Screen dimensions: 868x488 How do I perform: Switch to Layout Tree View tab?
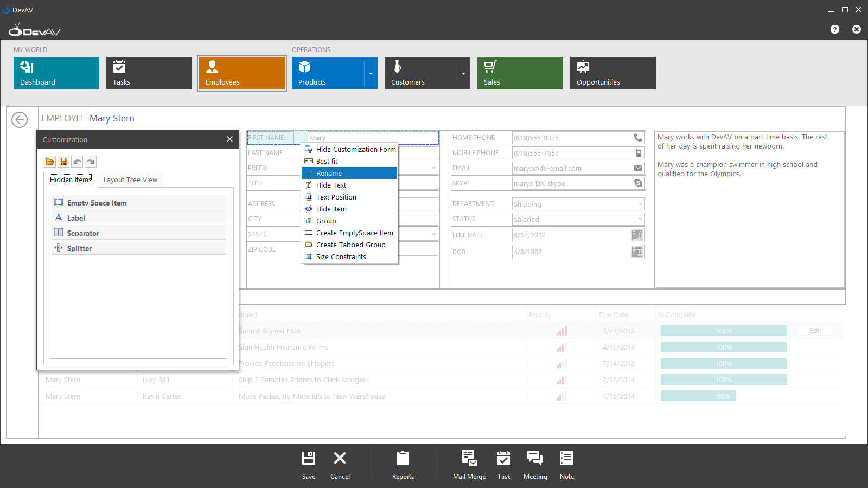[x=130, y=179]
